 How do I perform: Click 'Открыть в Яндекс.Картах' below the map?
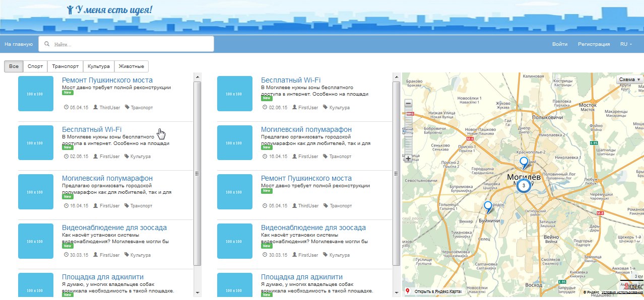(x=438, y=291)
